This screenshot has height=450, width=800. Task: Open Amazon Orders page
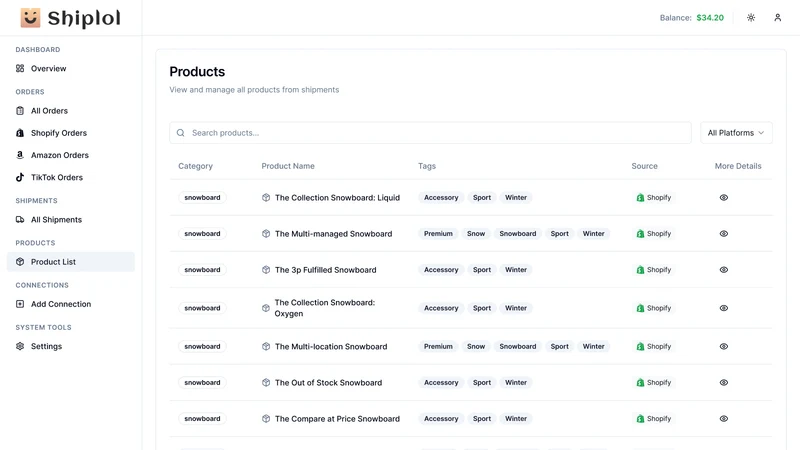71,155
